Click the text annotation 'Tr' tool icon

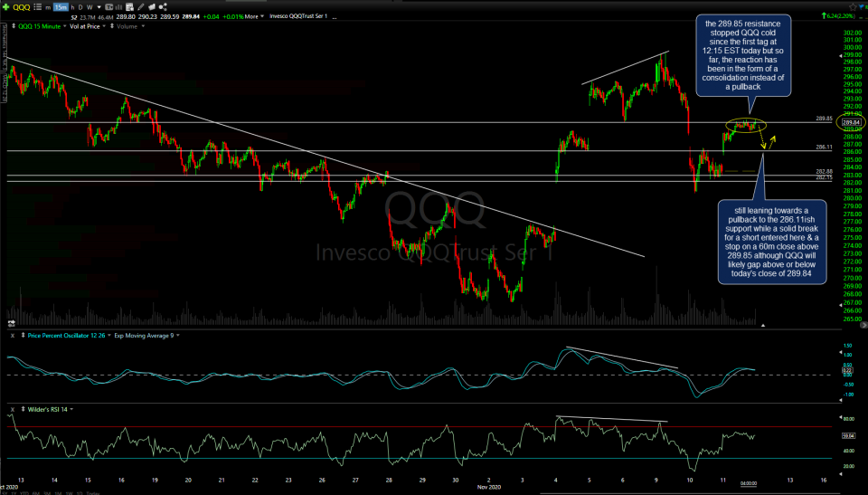pyautogui.click(x=109, y=7)
